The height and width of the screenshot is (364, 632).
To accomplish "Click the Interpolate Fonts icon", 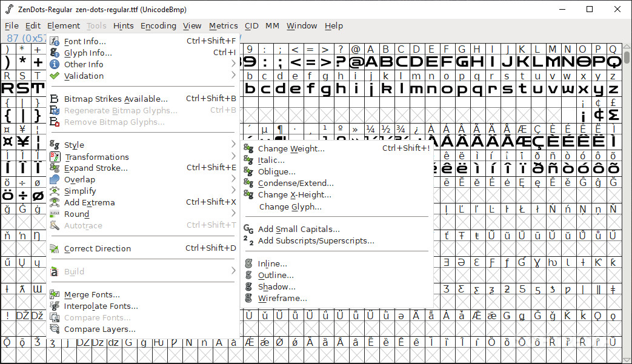I will (x=55, y=306).
